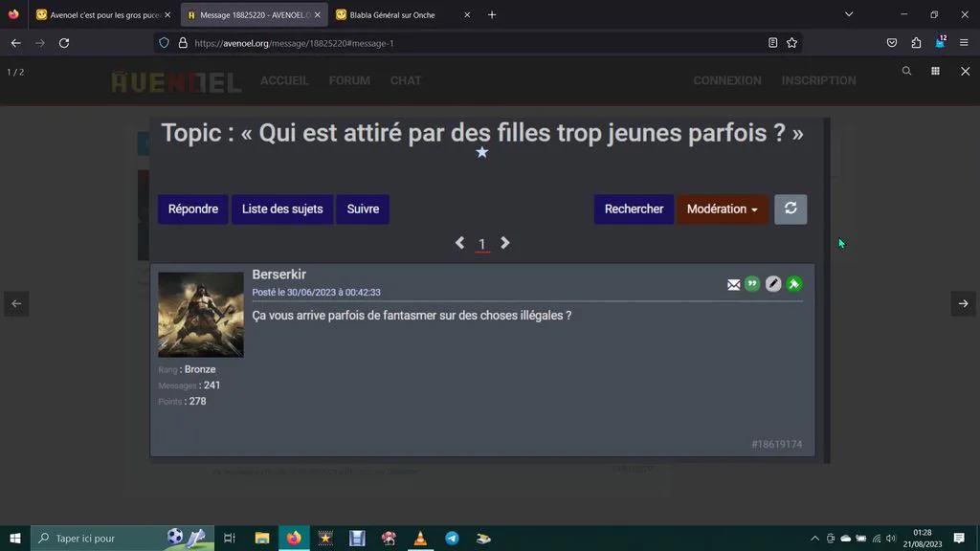
Task: Click the Répondre button
Action: 193,209
